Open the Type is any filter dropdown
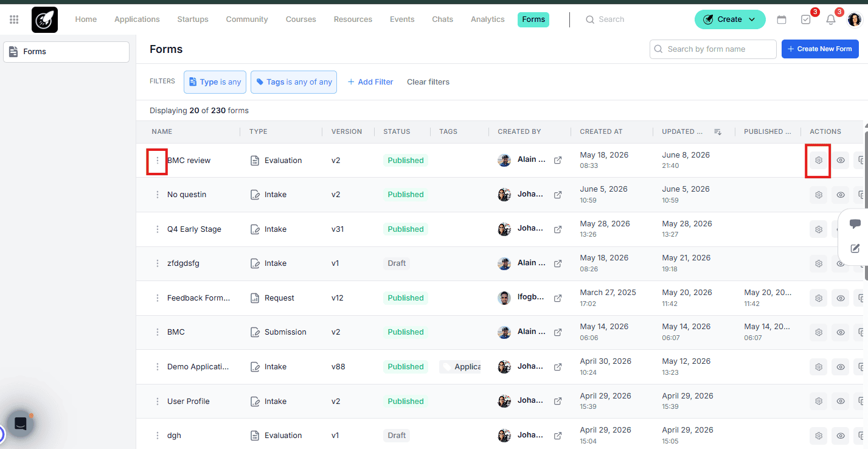This screenshot has width=868, height=449. pos(215,82)
